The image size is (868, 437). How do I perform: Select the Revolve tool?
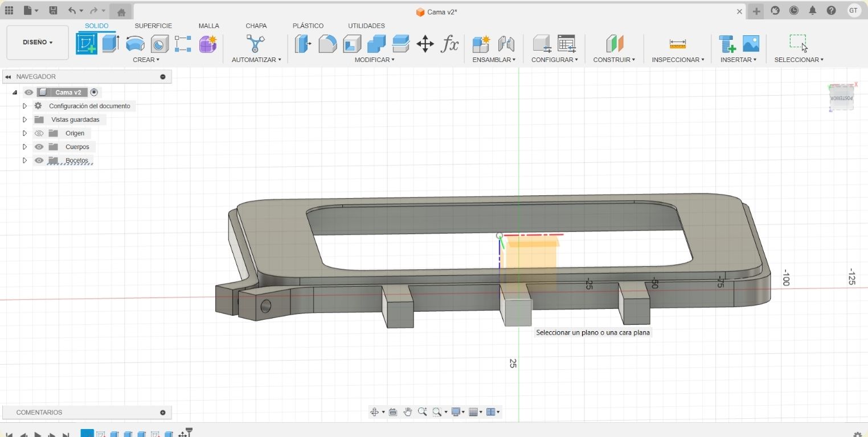click(x=135, y=44)
